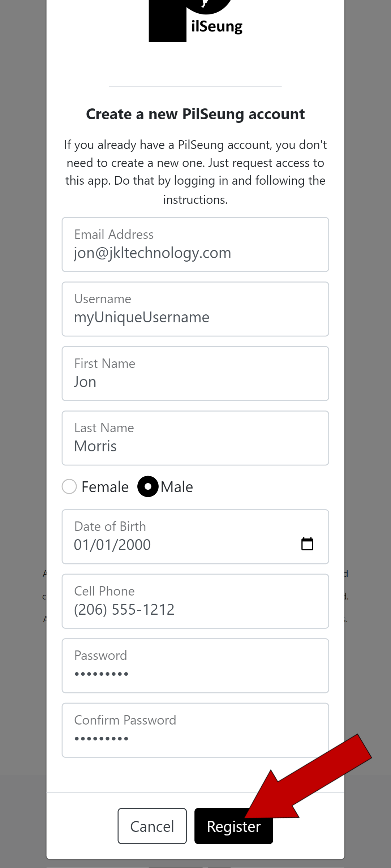This screenshot has width=391, height=868.
Task: Select the Female radio button
Action: pyautogui.click(x=69, y=486)
